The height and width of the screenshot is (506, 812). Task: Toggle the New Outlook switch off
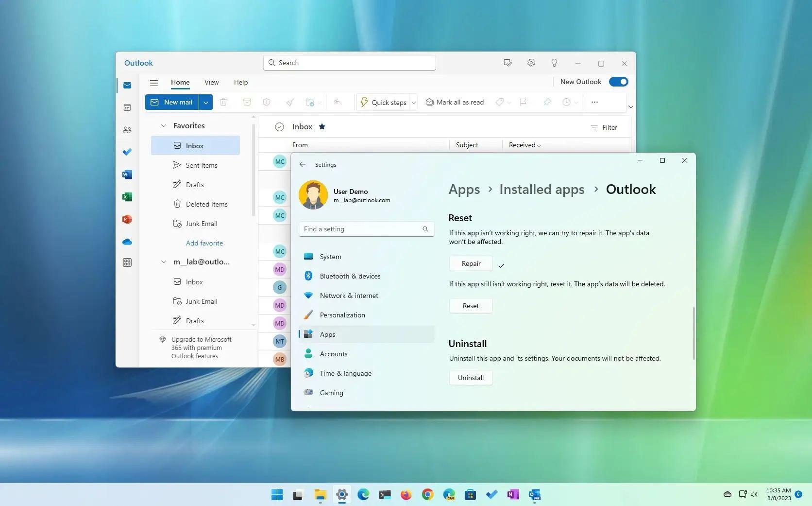[x=618, y=82]
